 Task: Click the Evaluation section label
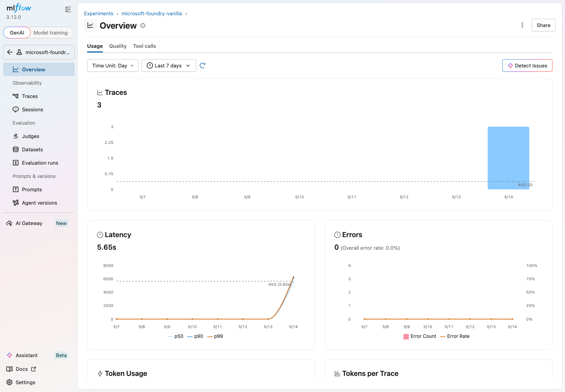click(24, 123)
